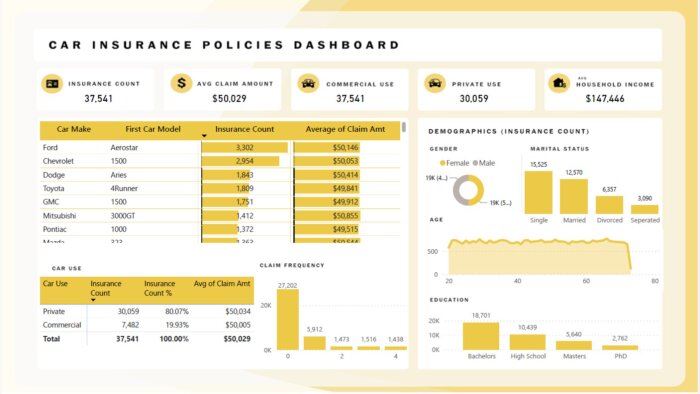Click the Private Use car icon

click(x=435, y=83)
